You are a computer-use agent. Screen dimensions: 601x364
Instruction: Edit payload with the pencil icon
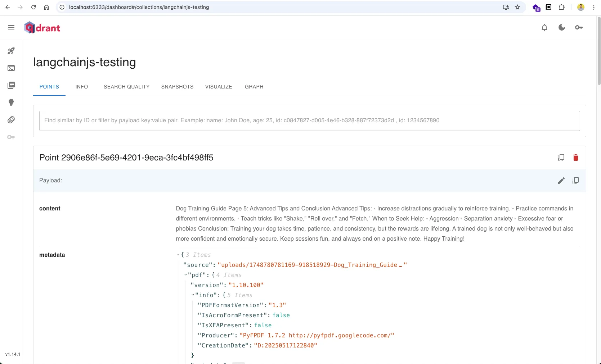point(561,181)
